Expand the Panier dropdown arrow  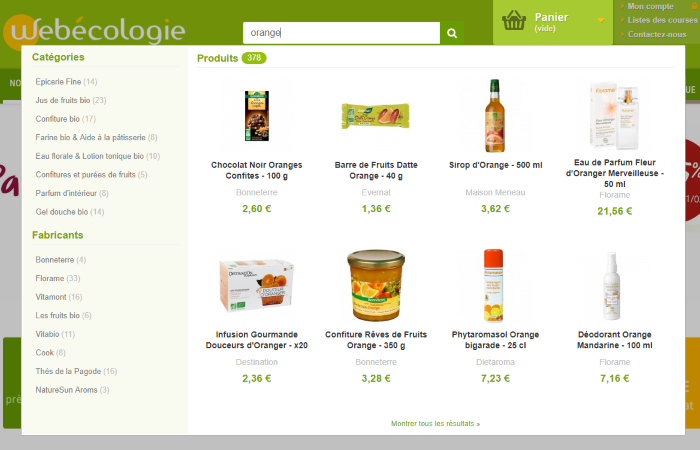601,20
